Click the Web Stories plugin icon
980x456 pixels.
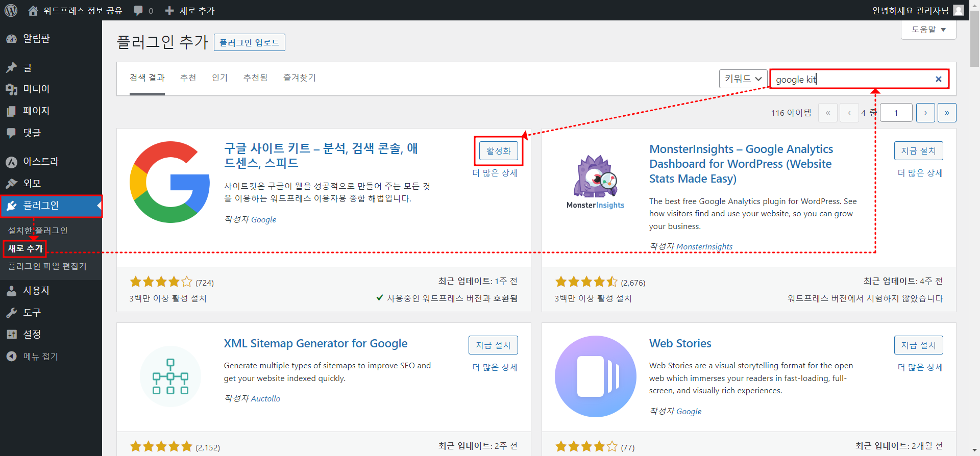click(595, 376)
